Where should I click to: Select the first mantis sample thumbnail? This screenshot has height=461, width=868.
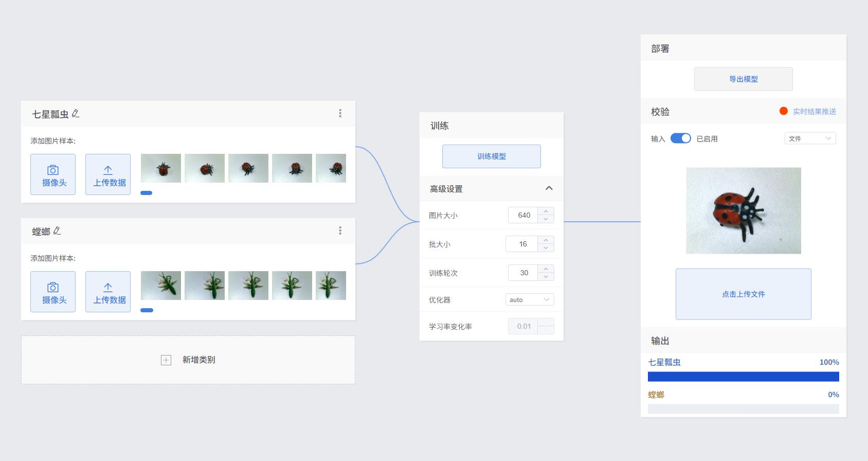point(161,286)
